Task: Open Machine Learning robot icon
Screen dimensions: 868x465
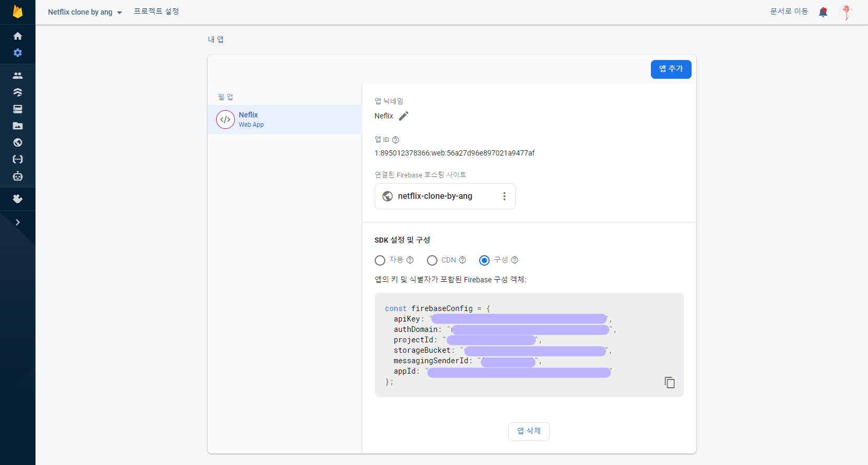Action: click(18, 176)
